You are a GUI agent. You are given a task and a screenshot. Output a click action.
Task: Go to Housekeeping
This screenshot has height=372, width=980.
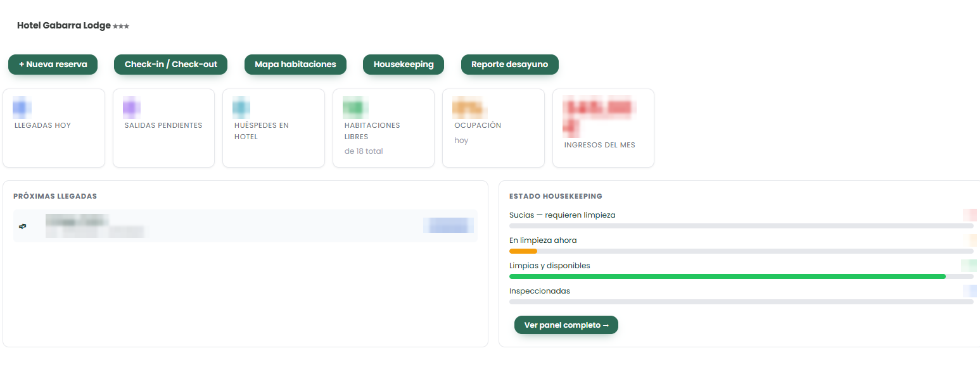coord(404,65)
